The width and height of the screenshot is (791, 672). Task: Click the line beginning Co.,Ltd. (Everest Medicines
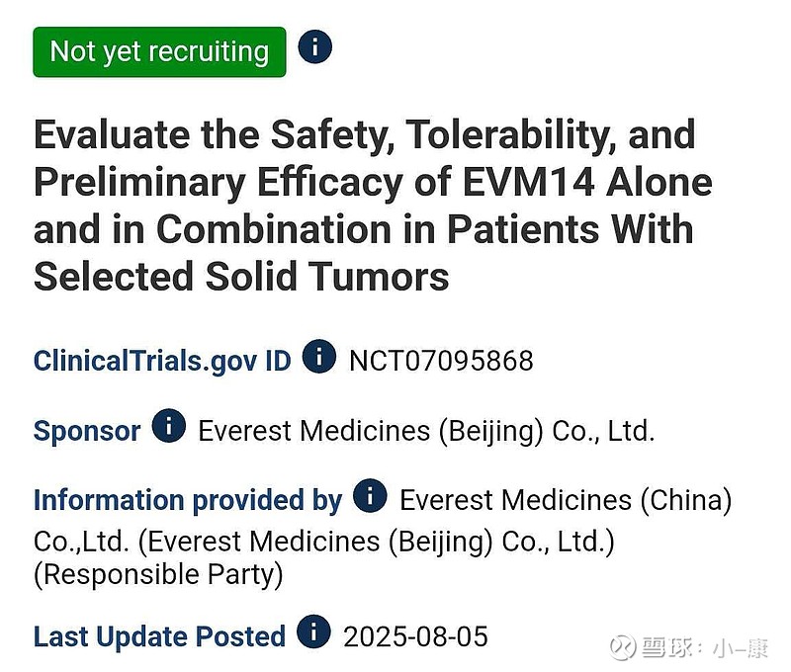tap(324, 542)
